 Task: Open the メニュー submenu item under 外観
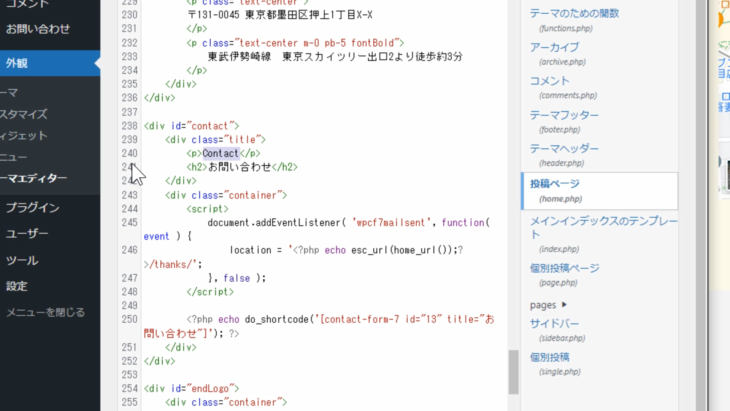14,157
